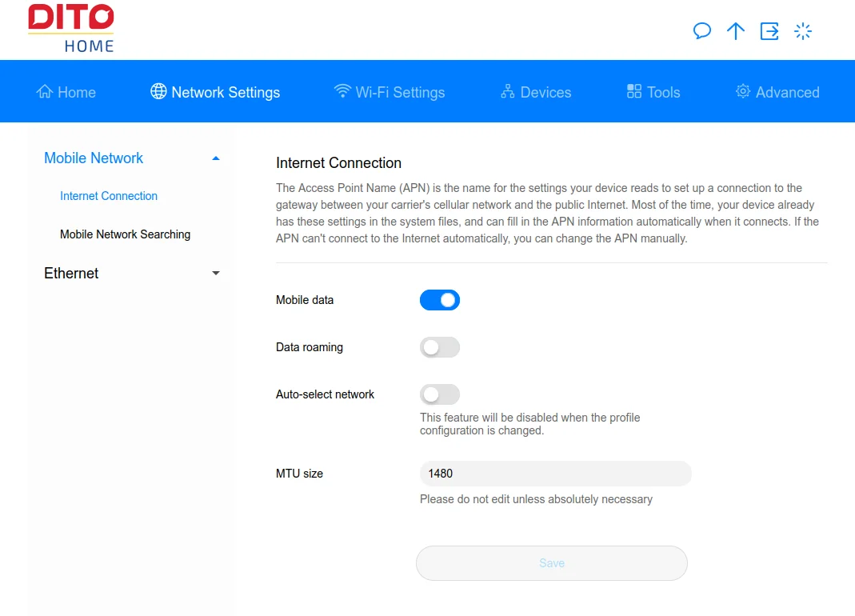The image size is (855, 616).
Task: Go to the Home tab label
Action: pos(77,92)
